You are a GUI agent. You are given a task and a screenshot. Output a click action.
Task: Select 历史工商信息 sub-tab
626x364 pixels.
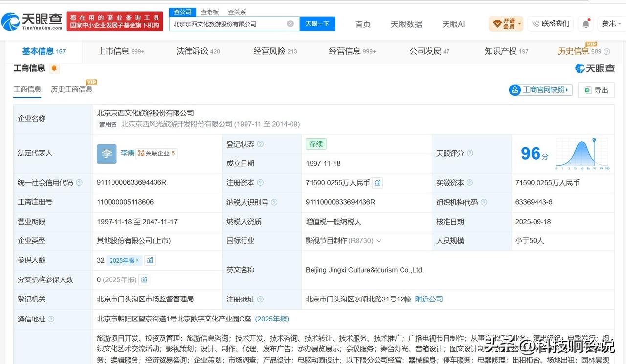71,89
